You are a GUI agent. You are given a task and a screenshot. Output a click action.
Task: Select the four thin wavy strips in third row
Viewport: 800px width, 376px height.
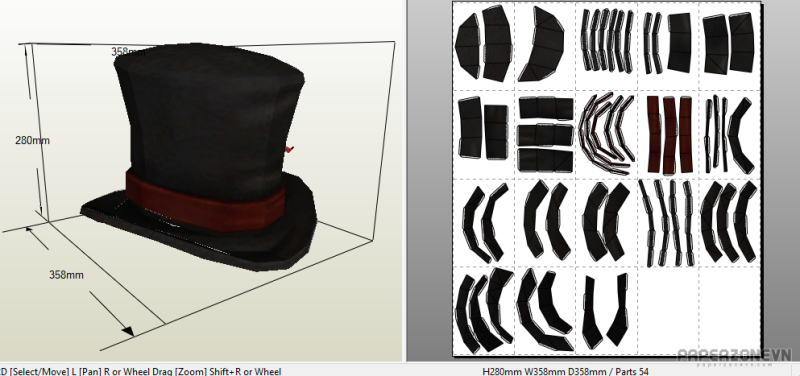(x=668, y=222)
